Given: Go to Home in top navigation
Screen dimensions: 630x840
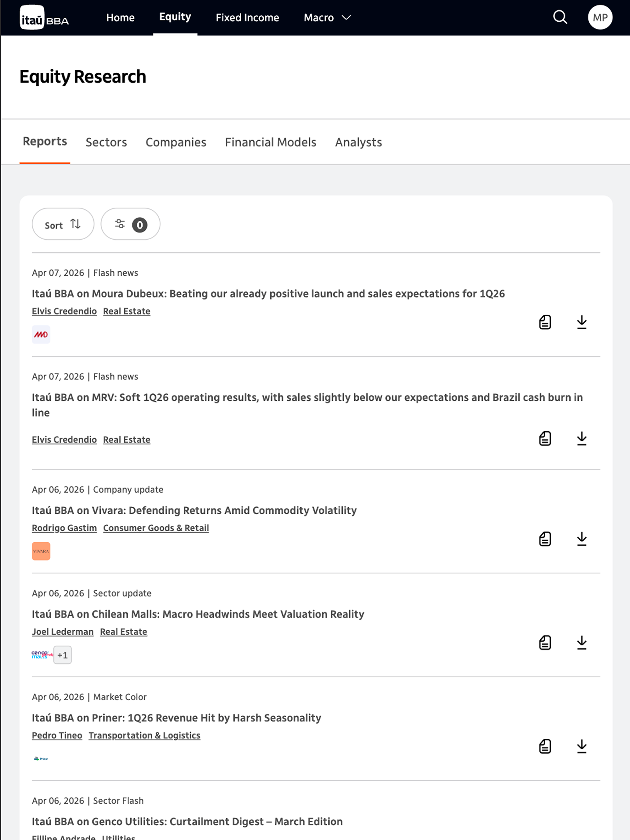Looking at the screenshot, I should point(120,17).
